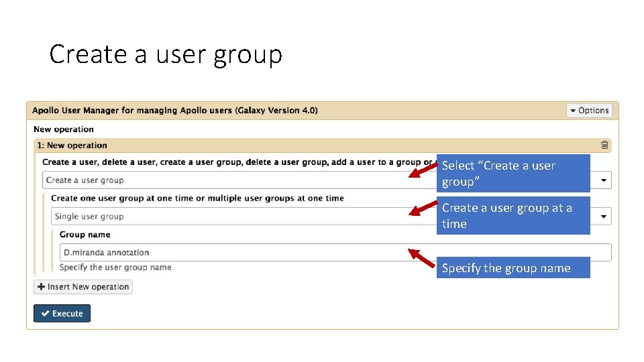Click the "Group name" label

[x=85, y=235]
